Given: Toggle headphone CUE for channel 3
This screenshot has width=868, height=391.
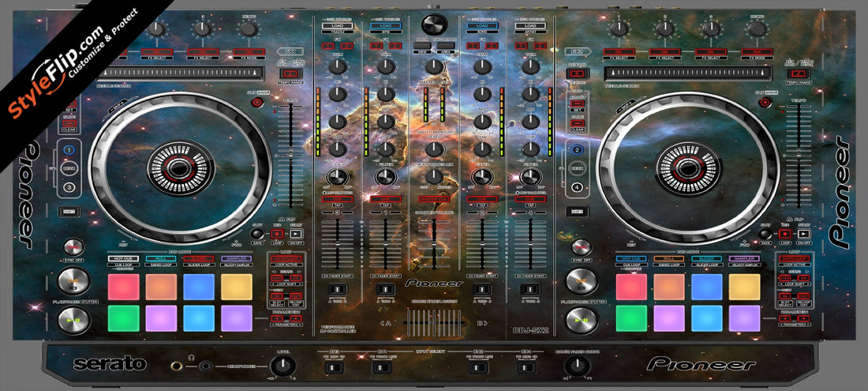Looking at the screenshot, I should (337, 198).
